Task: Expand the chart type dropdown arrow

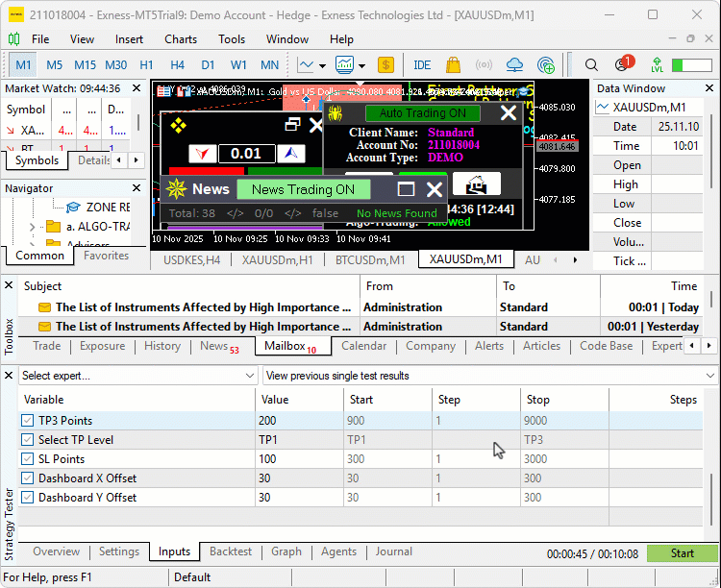Action: 322,65
